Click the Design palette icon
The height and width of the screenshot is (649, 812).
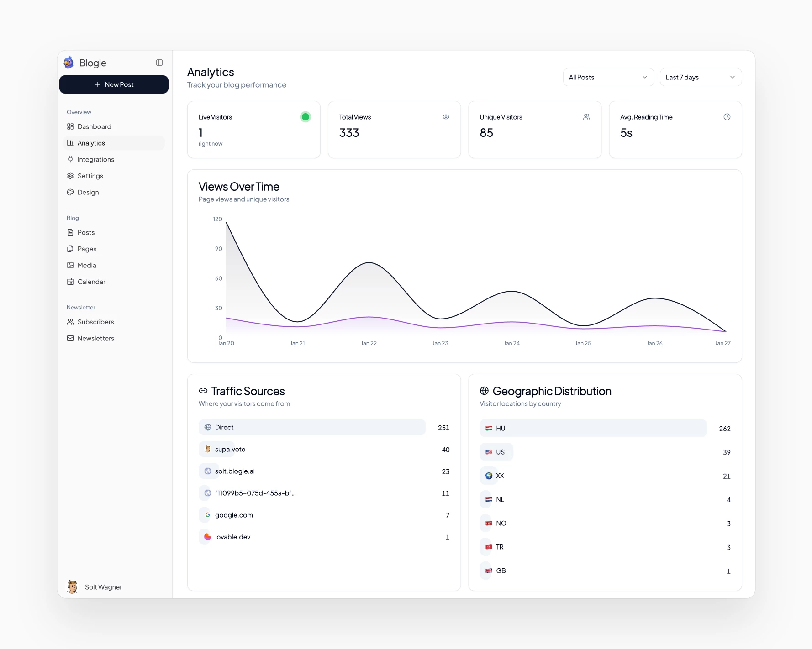[70, 192]
